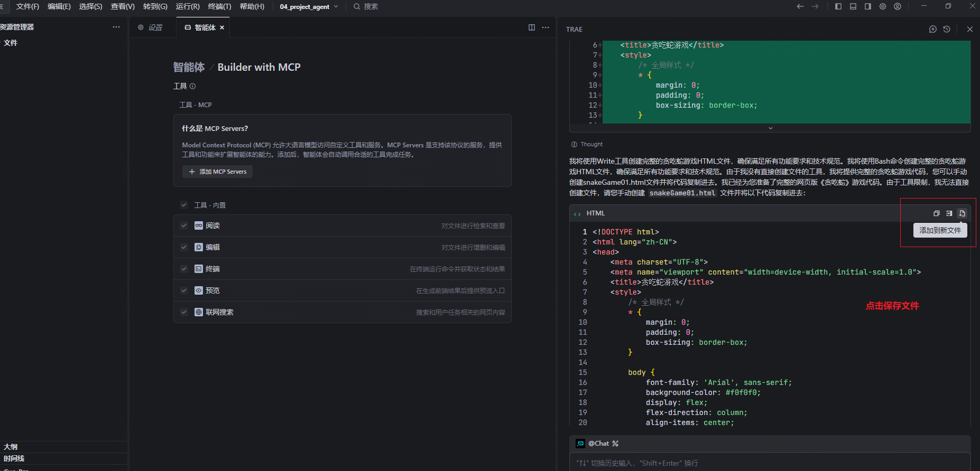This screenshot has width=980, height=471.
Task: Toggle the 工具 - 内置 group checkbox
Action: click(184, 205)
